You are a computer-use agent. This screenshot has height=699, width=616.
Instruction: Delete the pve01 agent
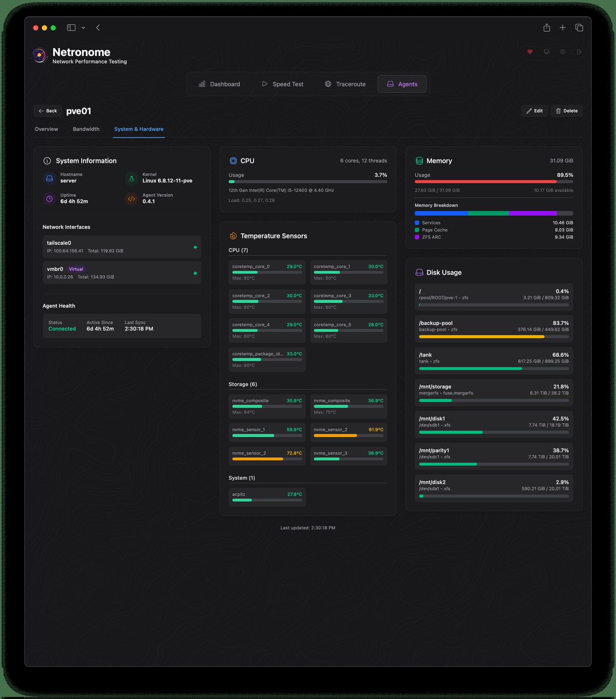pos(566,111)
